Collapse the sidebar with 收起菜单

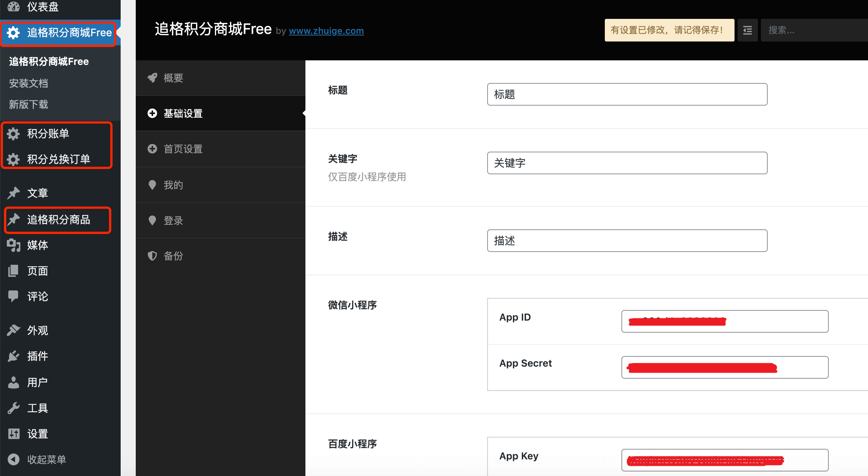pos(60,459)
